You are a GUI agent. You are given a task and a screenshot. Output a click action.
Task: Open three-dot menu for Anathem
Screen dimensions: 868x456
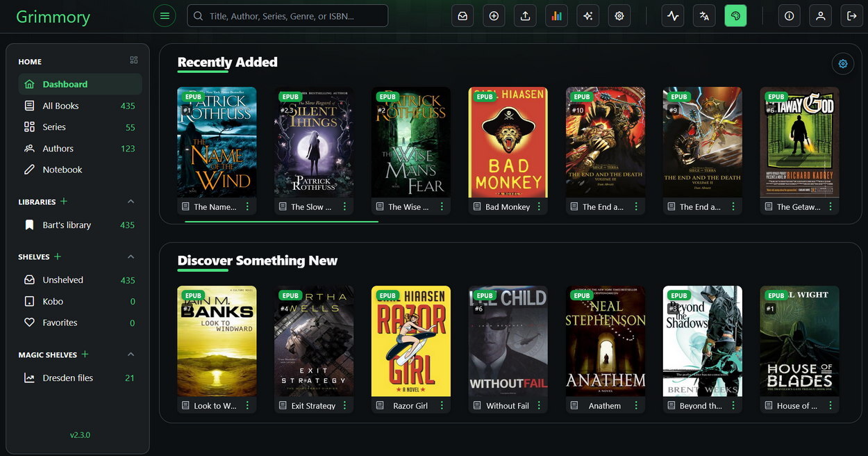coord(636,405)
